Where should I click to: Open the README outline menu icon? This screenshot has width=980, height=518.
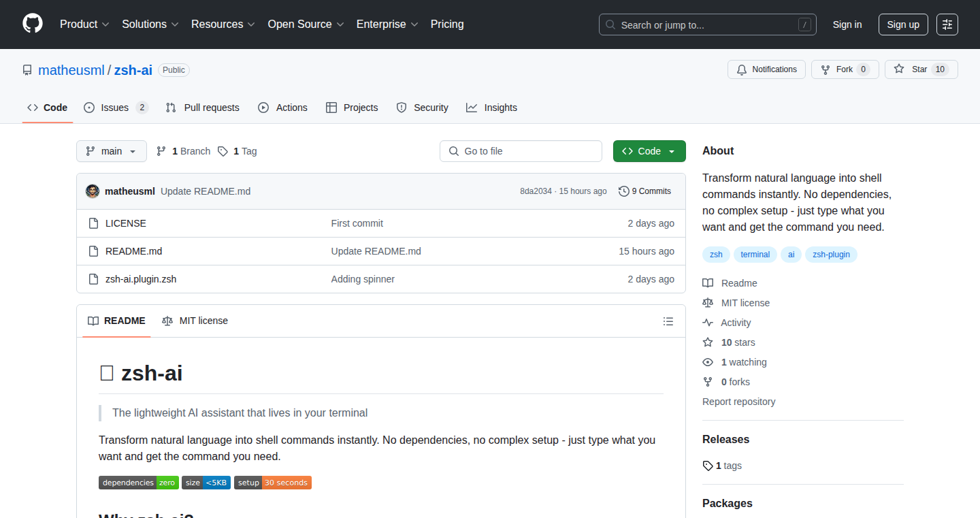(x=668, y=321)
